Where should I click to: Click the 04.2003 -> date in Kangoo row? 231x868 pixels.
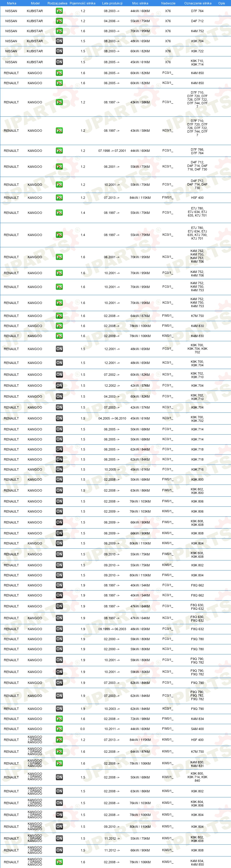pos(111,396)
